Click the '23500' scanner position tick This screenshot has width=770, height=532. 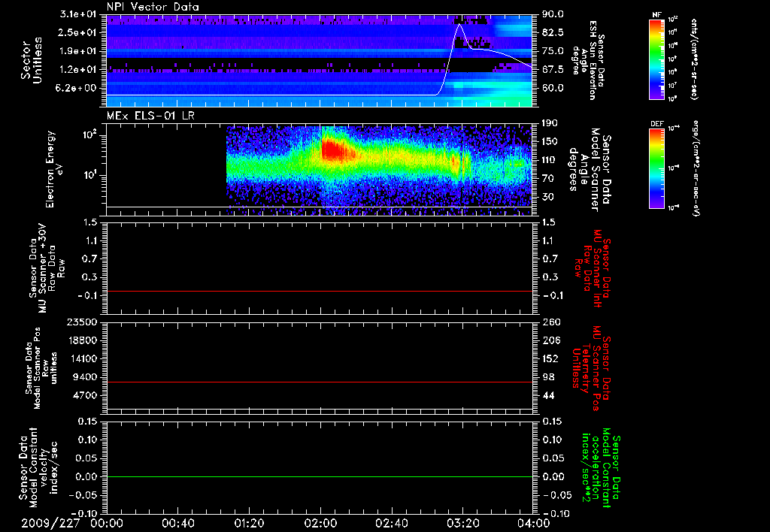[83, 322]
